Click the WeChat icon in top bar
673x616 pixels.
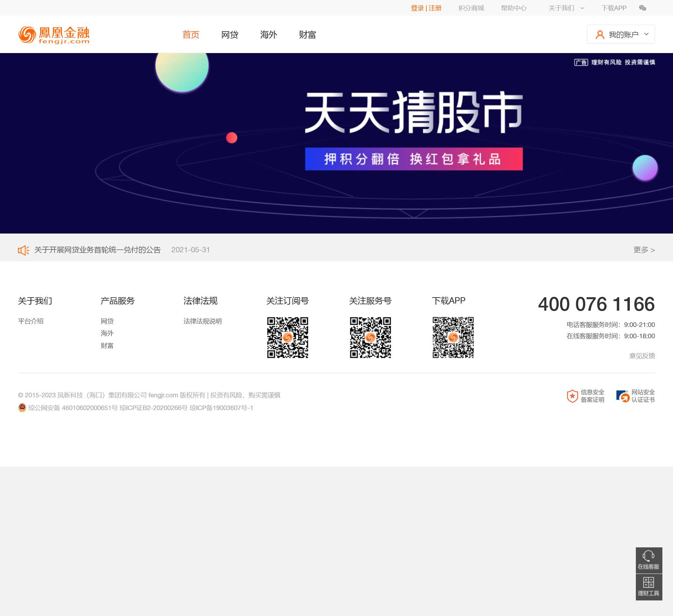tap(643, 8)
